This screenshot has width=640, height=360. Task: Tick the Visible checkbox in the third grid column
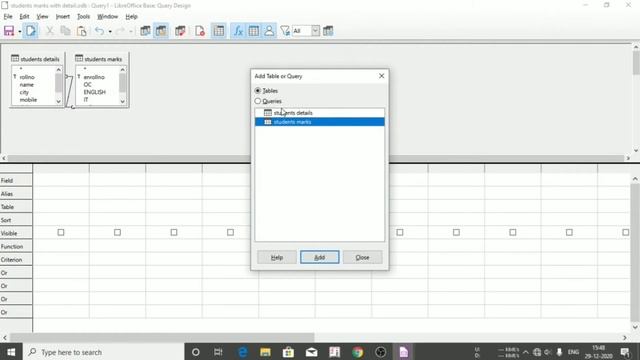pyautogui.click(x=174, y=232)
